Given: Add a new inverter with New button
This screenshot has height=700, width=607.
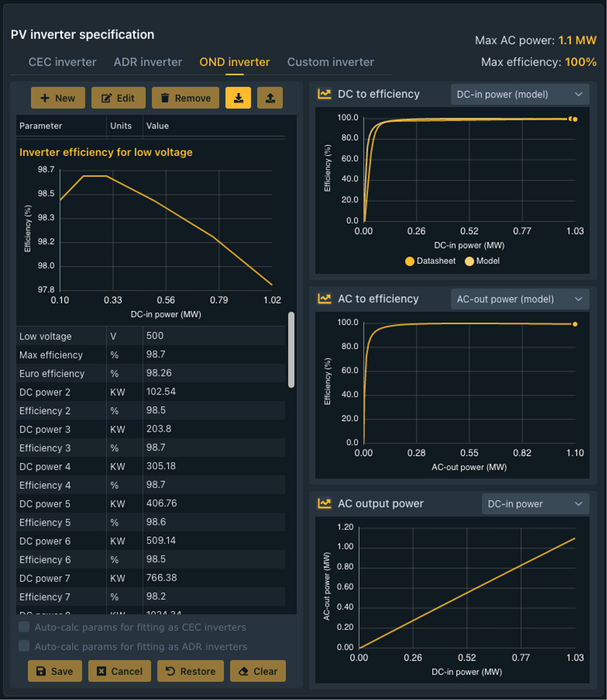Looking at the screenshot, I should point(57,98).
